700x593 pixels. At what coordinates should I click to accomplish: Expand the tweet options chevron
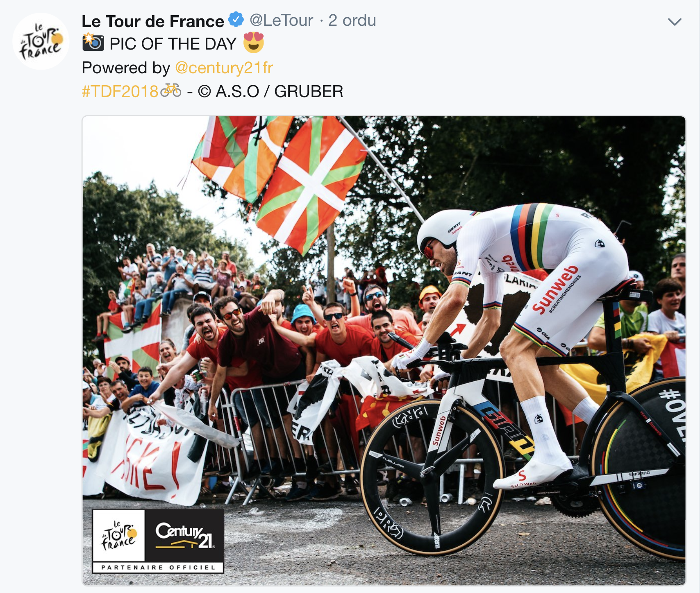[674, 22]
